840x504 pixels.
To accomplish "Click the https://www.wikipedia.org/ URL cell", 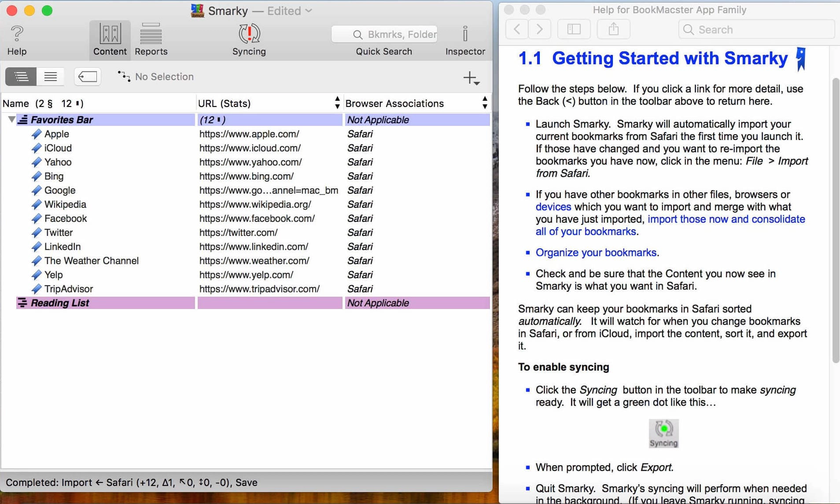I will (255, 204).
